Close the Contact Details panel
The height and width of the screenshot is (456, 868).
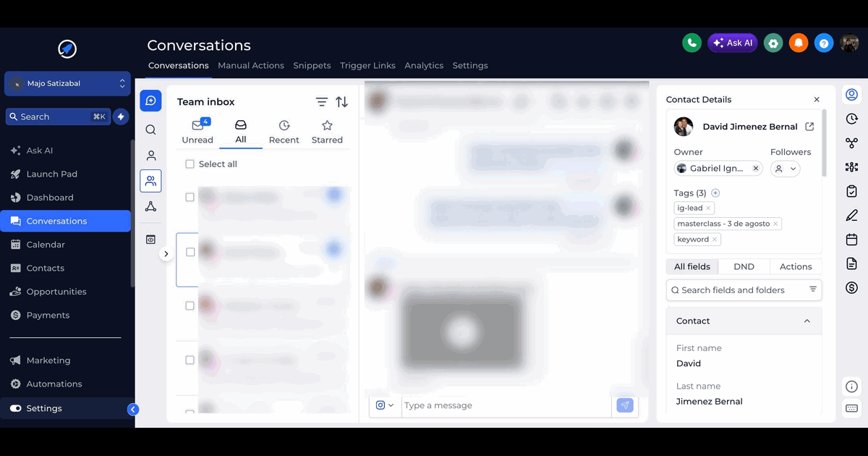[x=817, y=100]
